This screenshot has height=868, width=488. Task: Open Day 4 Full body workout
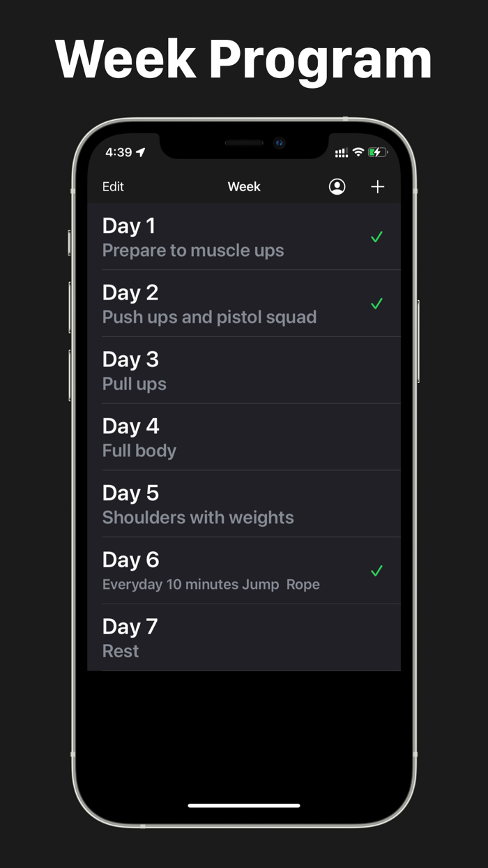pos(209,437)
